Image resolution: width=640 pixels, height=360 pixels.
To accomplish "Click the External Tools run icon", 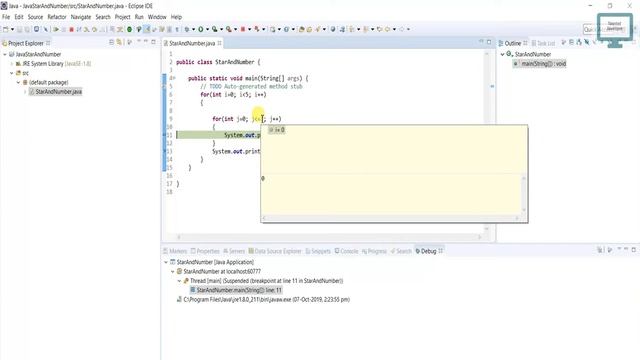I will 229,29.
